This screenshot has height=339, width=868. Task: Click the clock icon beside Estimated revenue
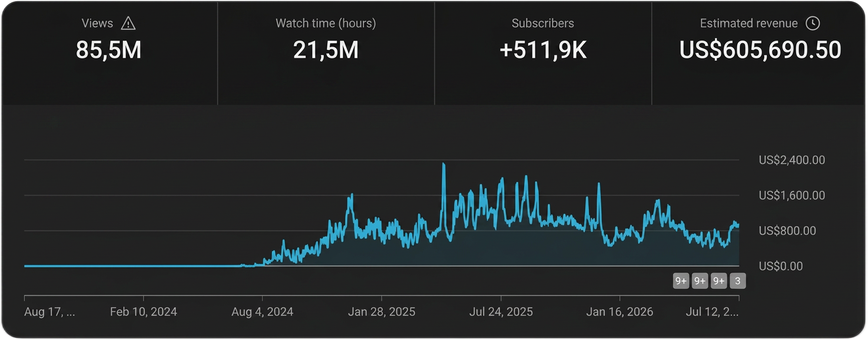[813, 24]
